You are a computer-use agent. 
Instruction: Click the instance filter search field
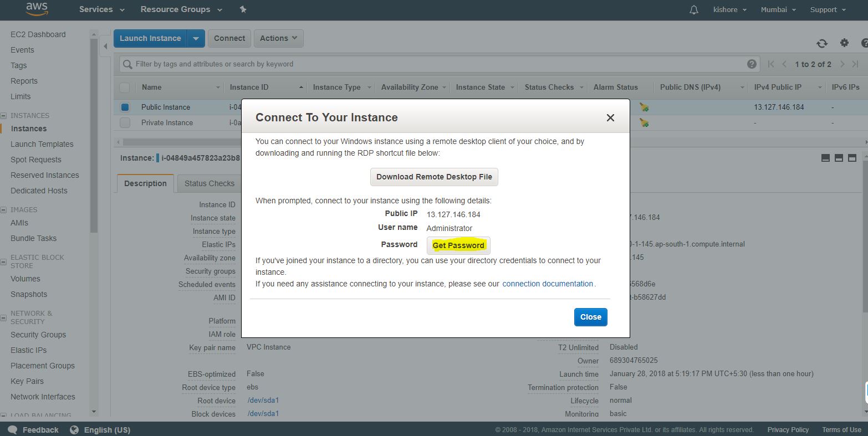point(432,64)
